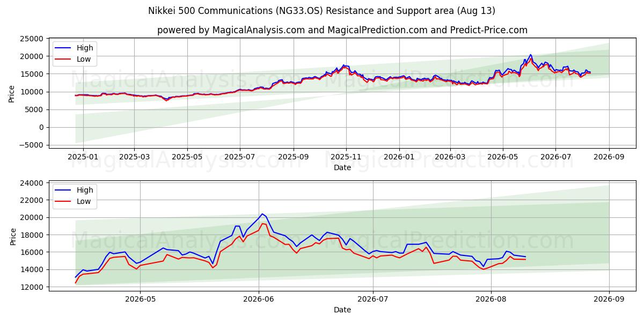Click the '2026-01' date tick label in top chart
The width and height of the screenshot is (644, 322).
(x=399, y=158)
